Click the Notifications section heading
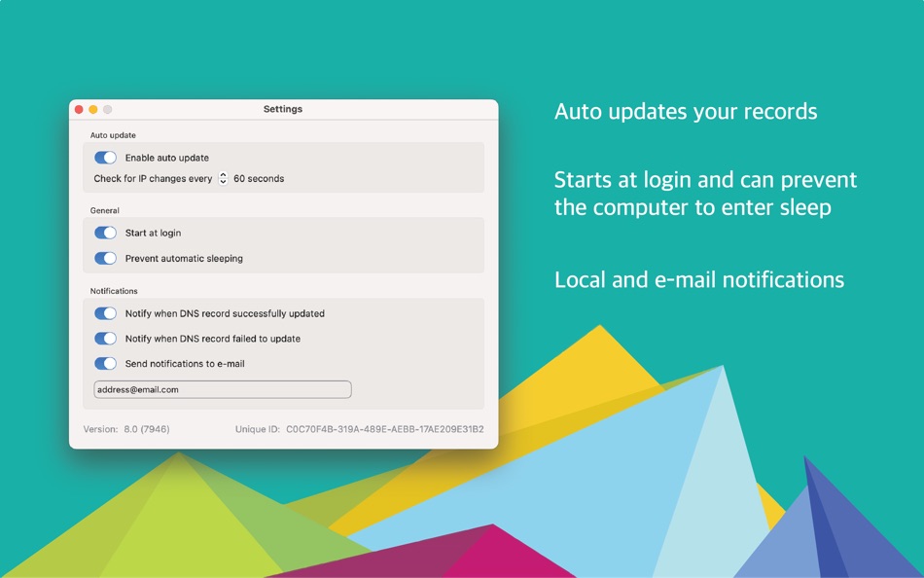The image size is (924, 578). [114, 291]
